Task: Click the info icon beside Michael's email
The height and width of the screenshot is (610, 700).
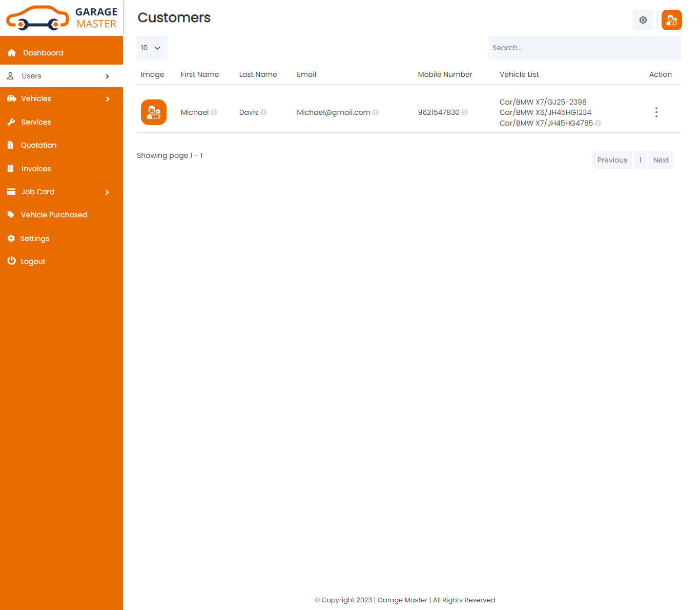Action: click(x=376, y=112)
